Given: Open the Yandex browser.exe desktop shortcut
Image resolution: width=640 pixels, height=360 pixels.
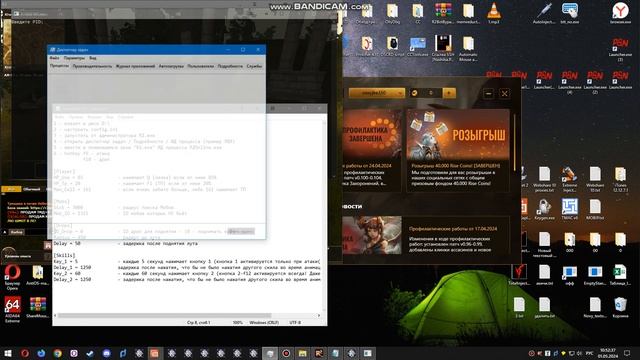Looking at the screenshot, I should pos(620,13).
